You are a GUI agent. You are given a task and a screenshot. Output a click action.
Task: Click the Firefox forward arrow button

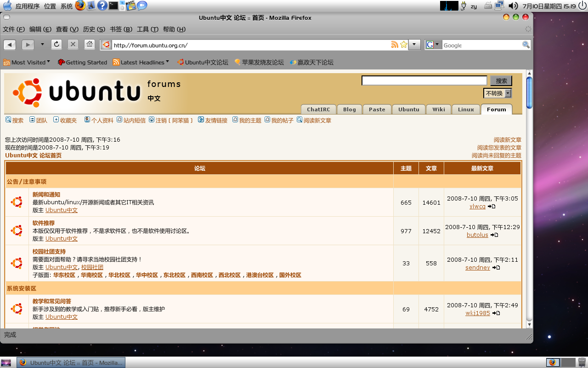coord(28,45)
